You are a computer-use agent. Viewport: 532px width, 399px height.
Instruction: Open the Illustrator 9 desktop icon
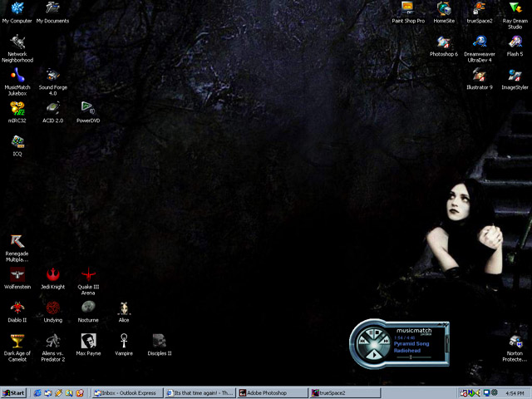(x=480, y=79)
